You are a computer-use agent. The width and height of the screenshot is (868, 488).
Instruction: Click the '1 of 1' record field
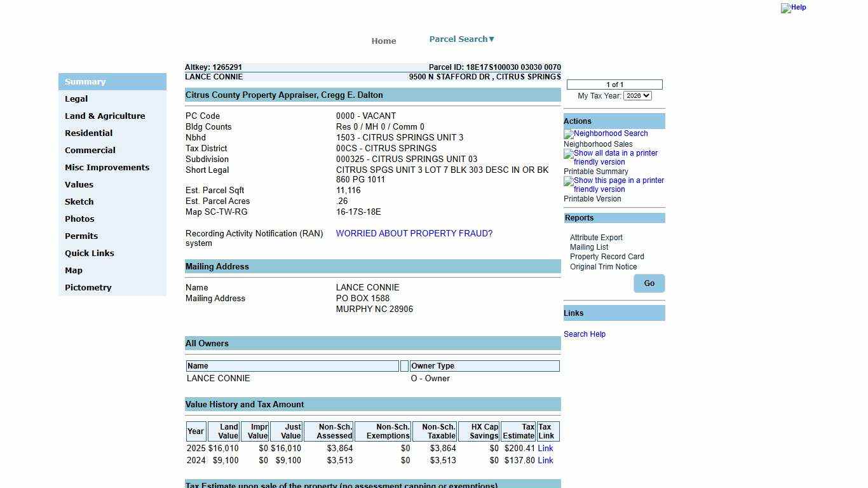tap(614, 85)
